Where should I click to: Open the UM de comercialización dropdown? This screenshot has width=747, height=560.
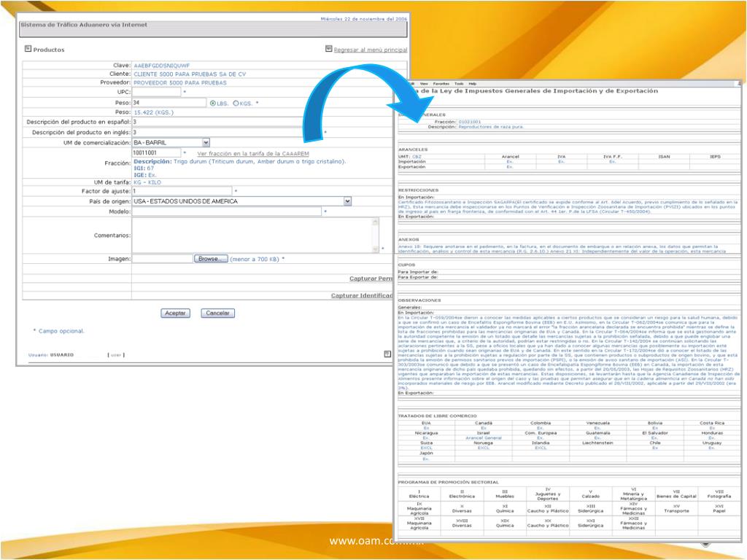tap(206, 142)
